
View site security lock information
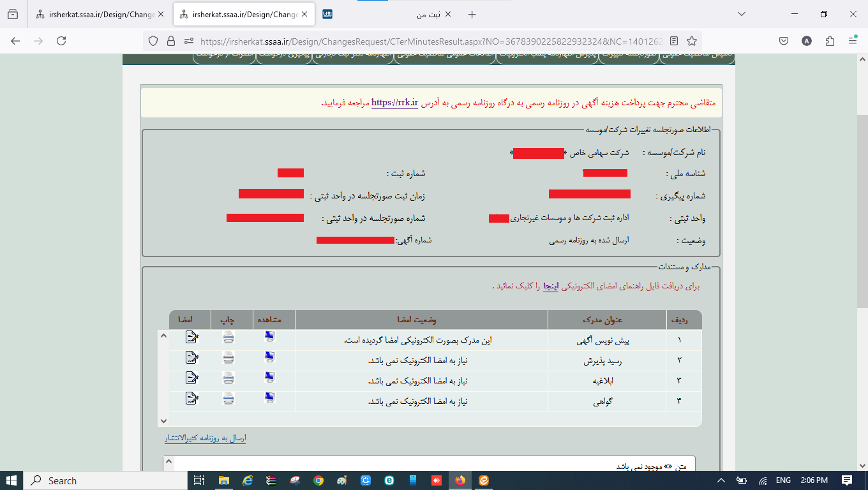(x=170, y=41)
